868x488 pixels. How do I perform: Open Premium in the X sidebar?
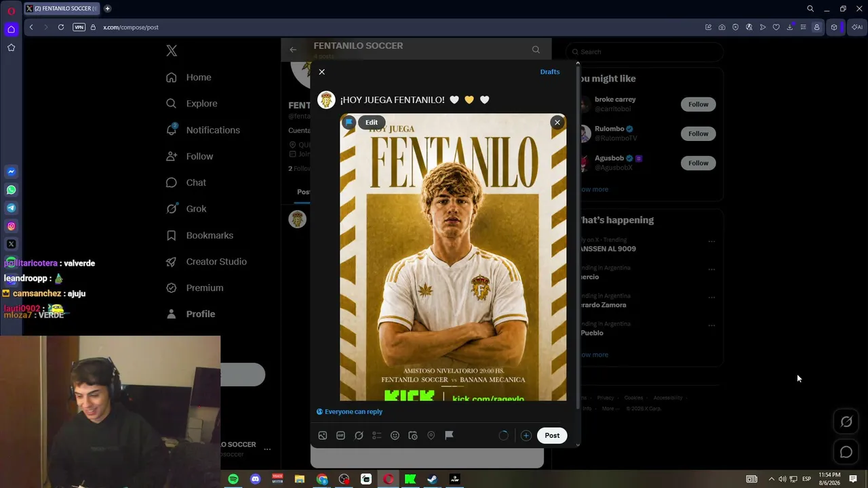tap(195, 288)
